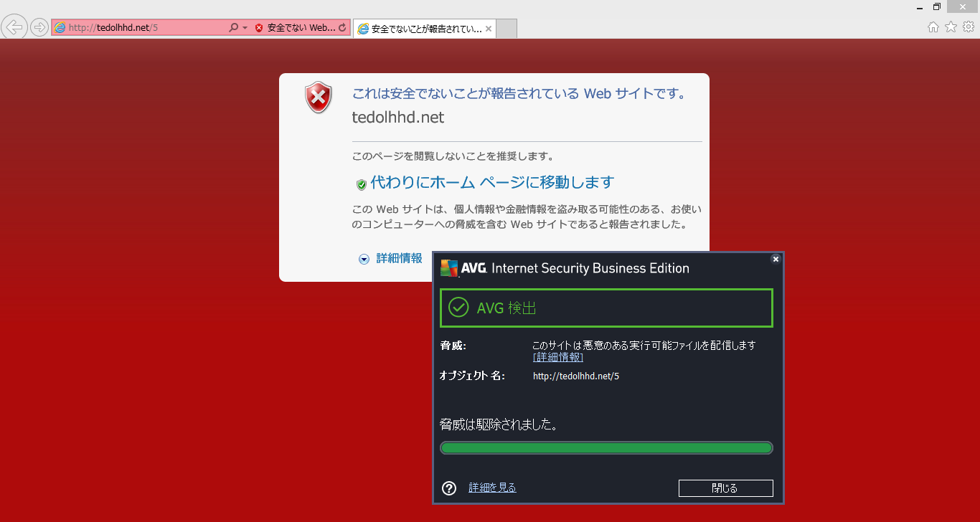
Task: Open [詳細情報] link in AVG threat
Action: (558, 357)
